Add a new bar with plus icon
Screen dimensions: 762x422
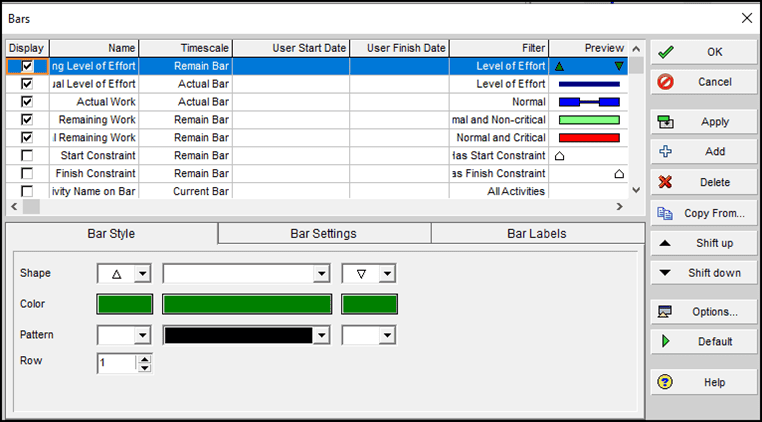pyautogui.click(x=666, y=152)
